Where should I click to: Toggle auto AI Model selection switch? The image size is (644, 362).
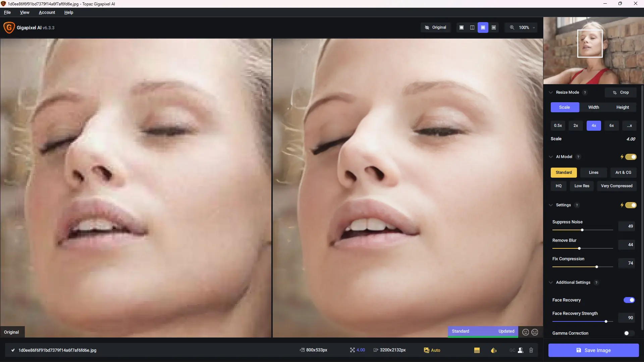click(631, 157)
